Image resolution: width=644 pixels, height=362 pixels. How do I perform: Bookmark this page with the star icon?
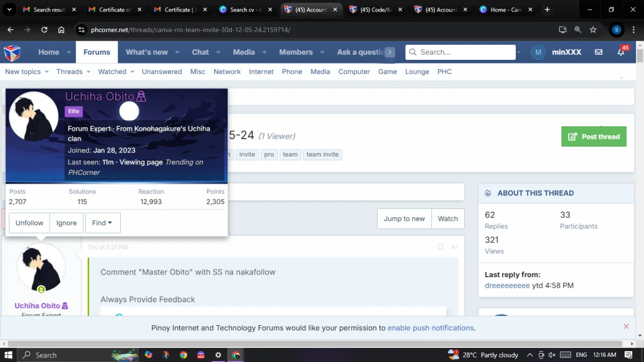593,30
